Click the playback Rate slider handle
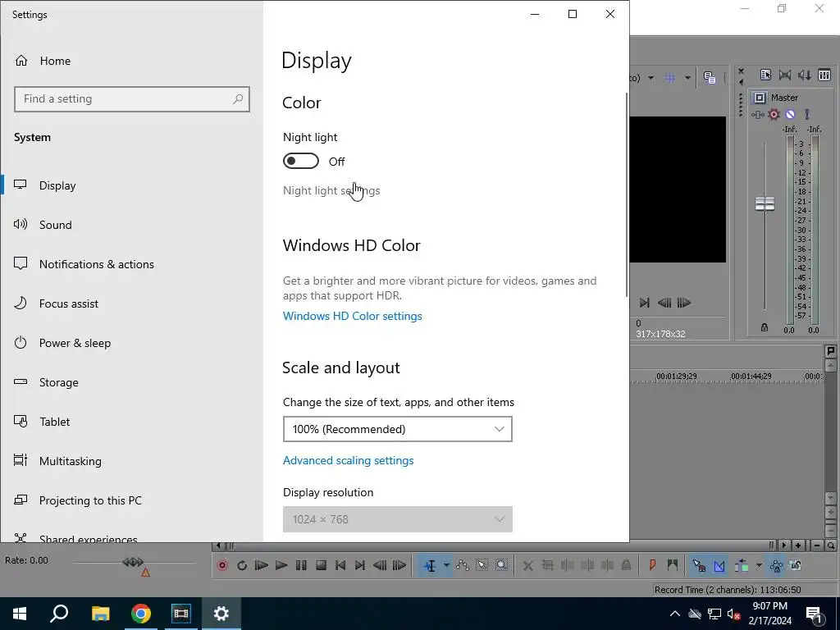This screenshot has height=630, width=840. point(133,562)
